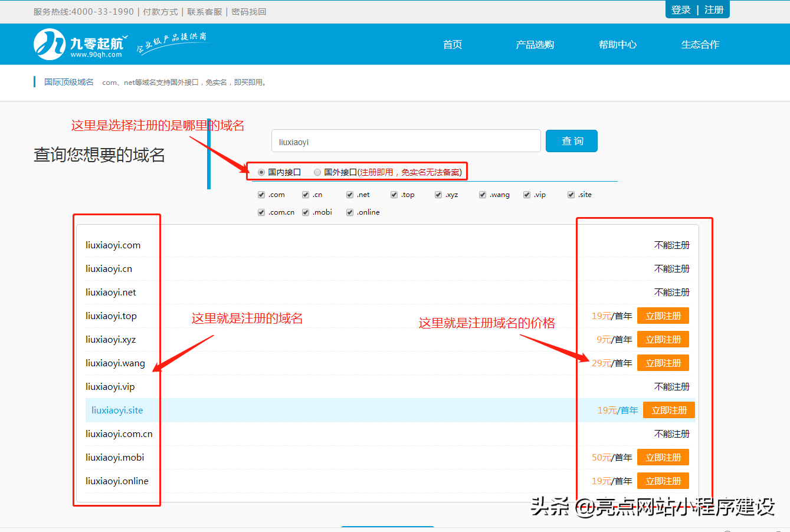Open the 登录 (login) page
Image resolution: width=790 pixels, height=532 pixels.
[x=681, y=9]
